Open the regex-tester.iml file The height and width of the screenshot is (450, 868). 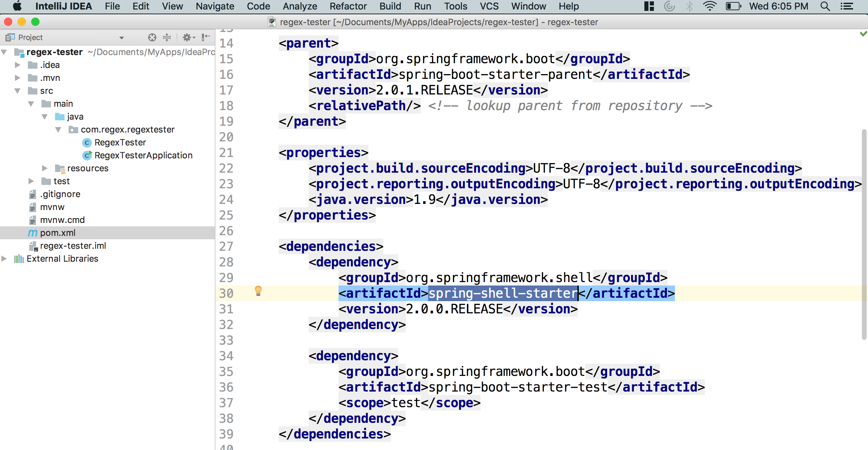coord(72,245)
